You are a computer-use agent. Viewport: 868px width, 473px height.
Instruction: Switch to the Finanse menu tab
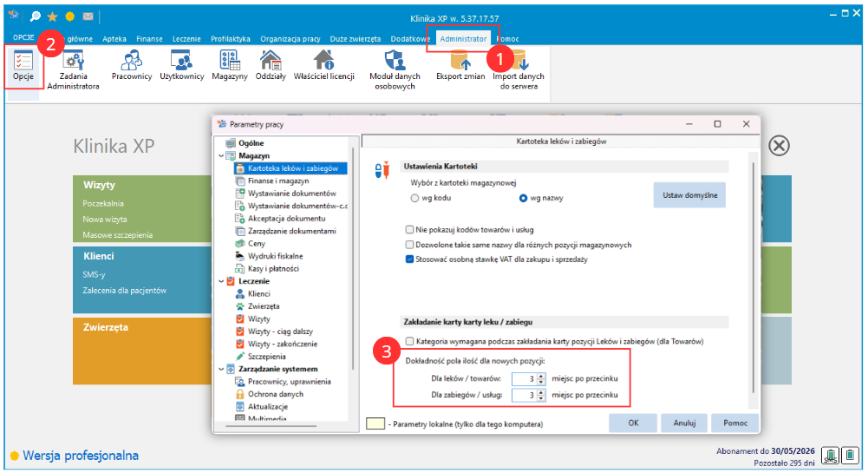[149, 39]
